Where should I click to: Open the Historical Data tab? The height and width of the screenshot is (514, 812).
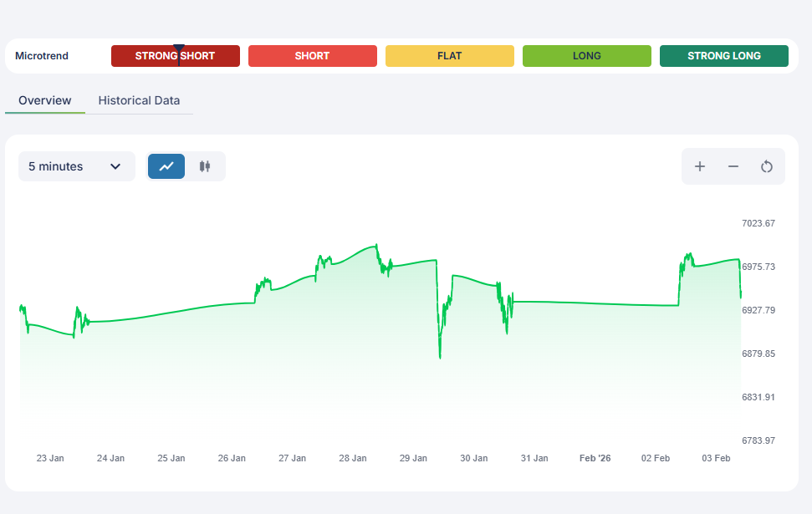(139, 100)
